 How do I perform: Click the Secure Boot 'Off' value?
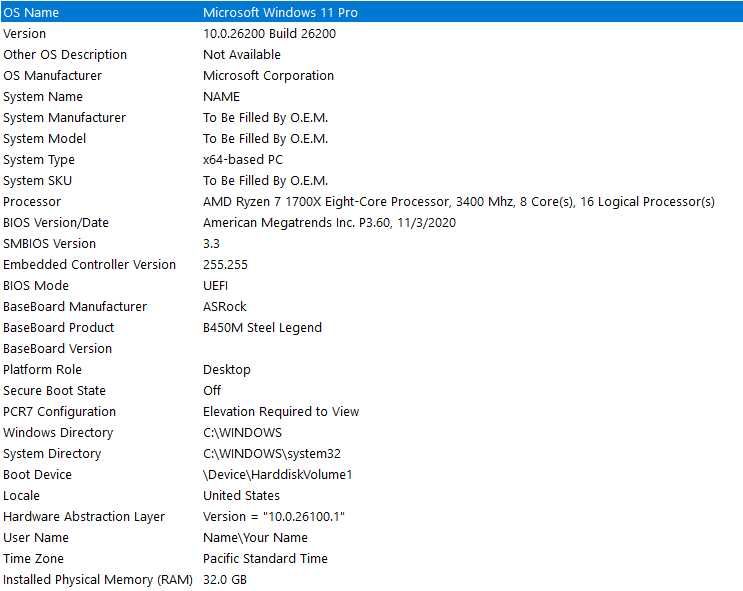[x=212, y=391]
